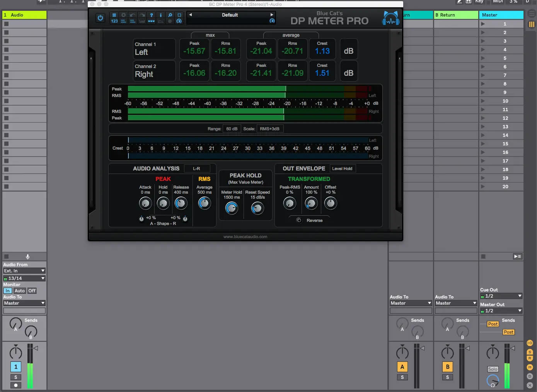Click the Right channel dB unit button
This screenshot has width=537, height=392.
click(x=349, y=71)
